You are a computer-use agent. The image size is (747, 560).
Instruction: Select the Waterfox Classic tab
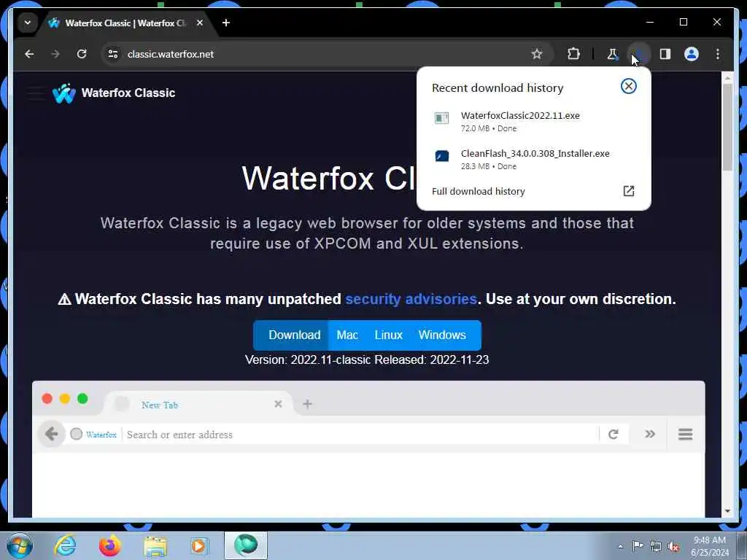(x=125, y=23)
